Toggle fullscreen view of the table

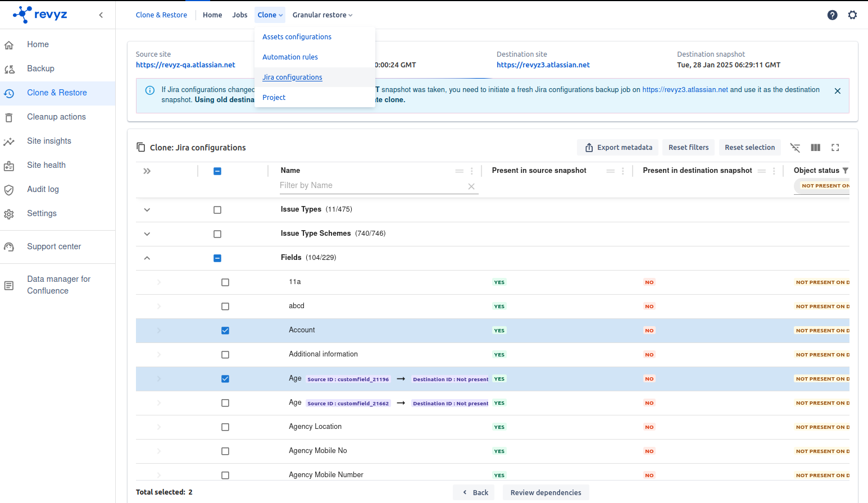click(835, 148)
